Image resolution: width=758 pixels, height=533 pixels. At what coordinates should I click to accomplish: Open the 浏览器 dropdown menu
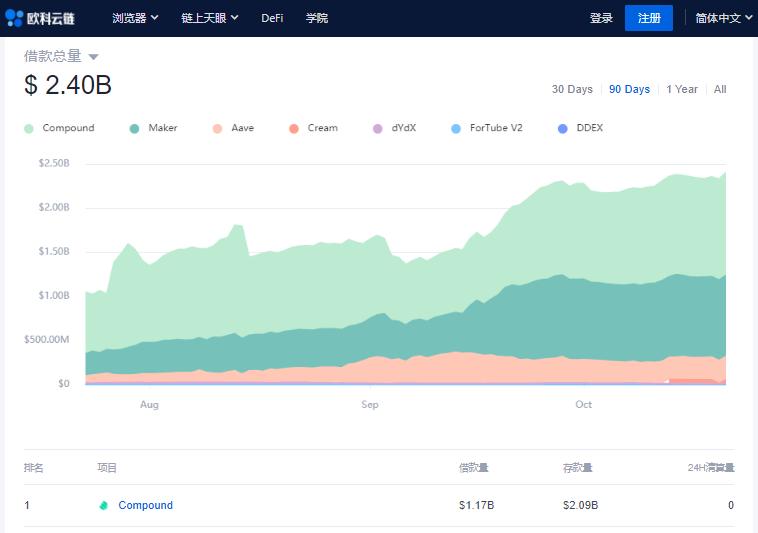point(135,18)
